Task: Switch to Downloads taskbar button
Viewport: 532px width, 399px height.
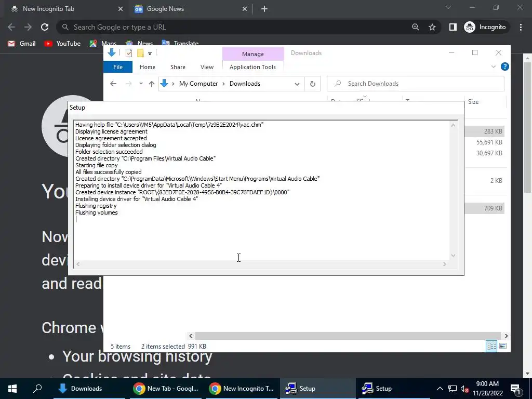Action: [89, 389]
